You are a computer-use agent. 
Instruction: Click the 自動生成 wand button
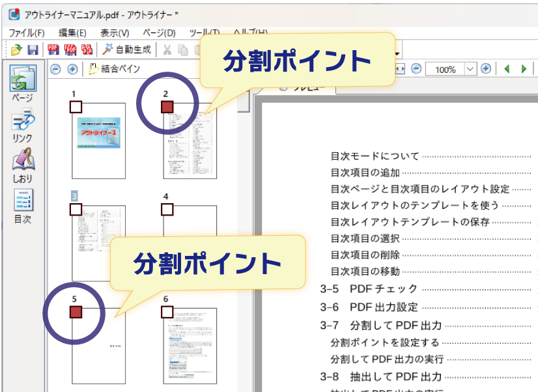coord(127,49)
